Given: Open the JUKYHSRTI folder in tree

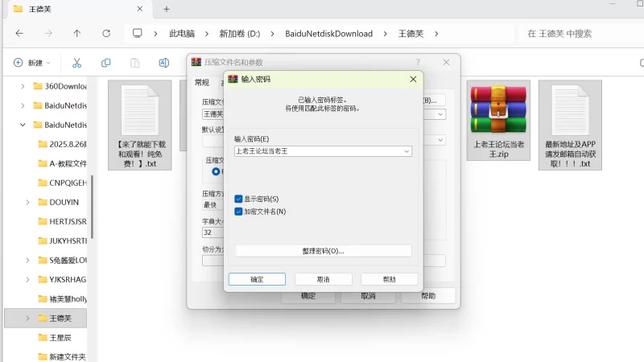Looking at the screenshot, I should click(x=62, y=241).
